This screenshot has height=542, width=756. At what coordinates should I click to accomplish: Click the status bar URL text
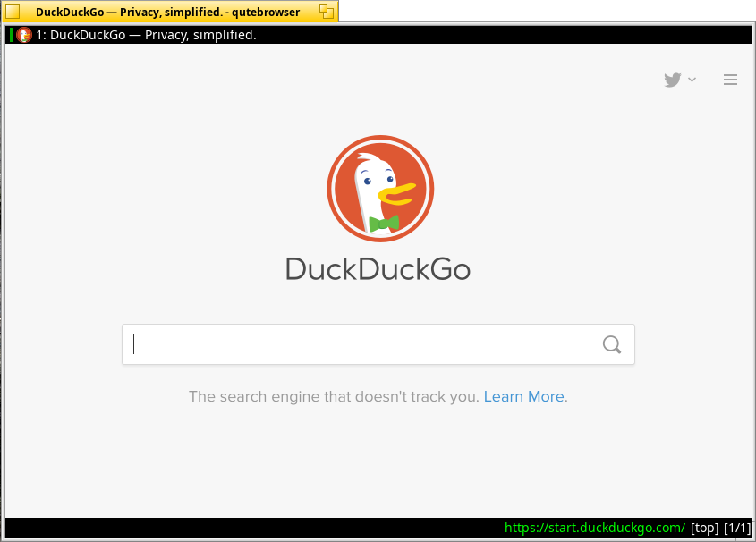(x=594, y=528)
